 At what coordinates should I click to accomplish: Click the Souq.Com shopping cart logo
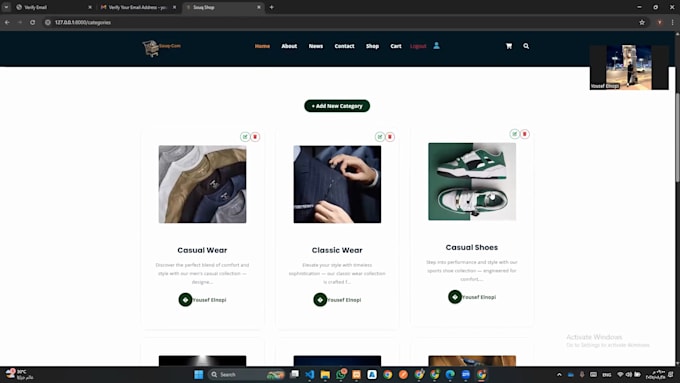coord(161,48)
